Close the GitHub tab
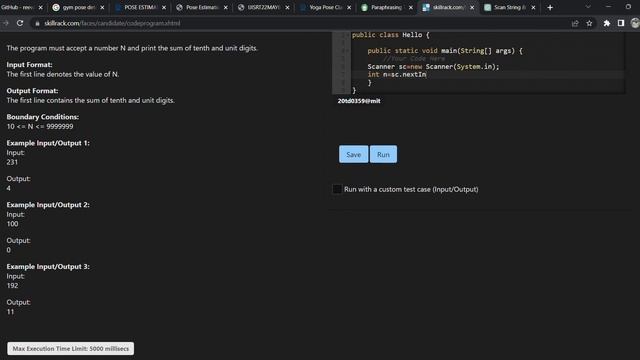 40,7
